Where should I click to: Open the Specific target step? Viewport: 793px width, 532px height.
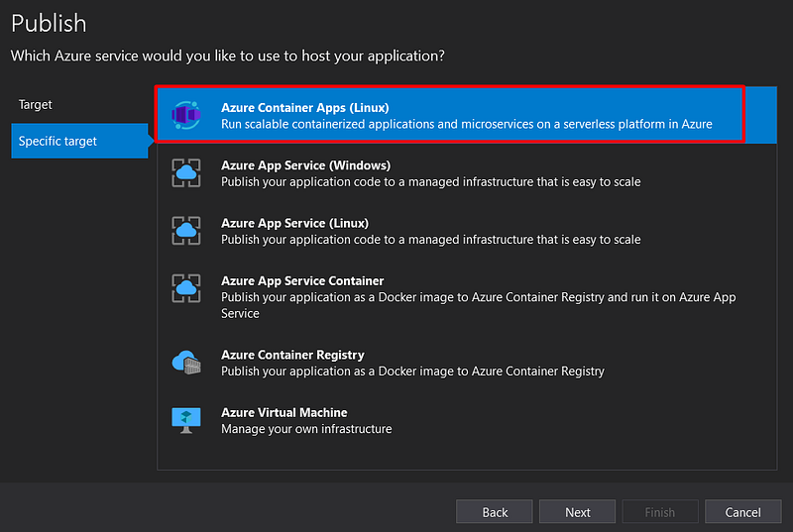(x=79, y=141)
